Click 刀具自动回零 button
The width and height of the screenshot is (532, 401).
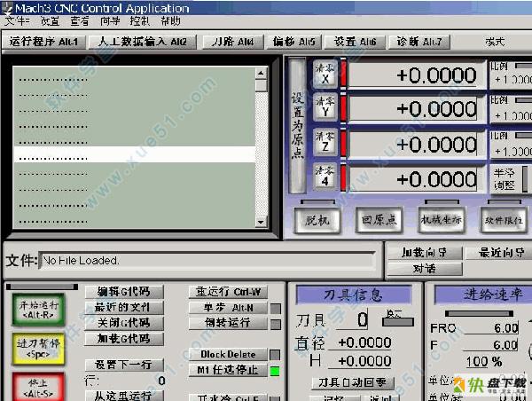[353, 382]
